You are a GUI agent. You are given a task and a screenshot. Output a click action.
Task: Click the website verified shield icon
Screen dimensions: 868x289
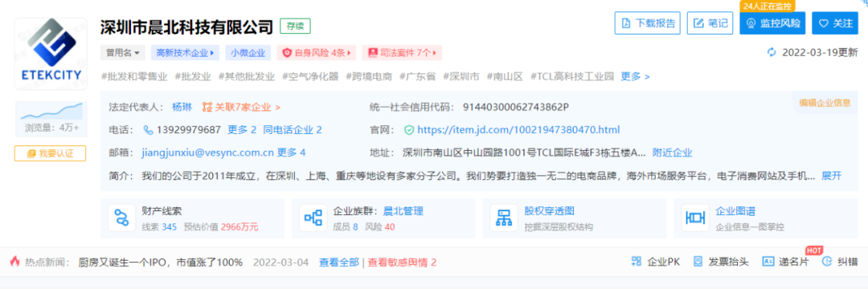409,130
